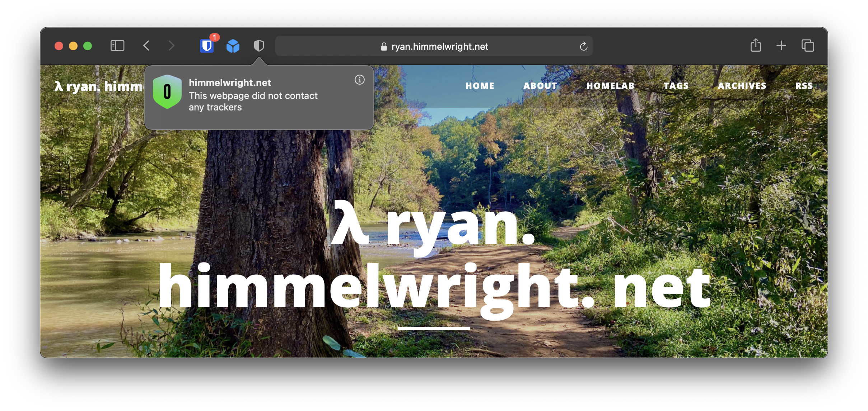Open the Bitwarden extension
This screenshot has width=868, height=411.
point(207,46)
